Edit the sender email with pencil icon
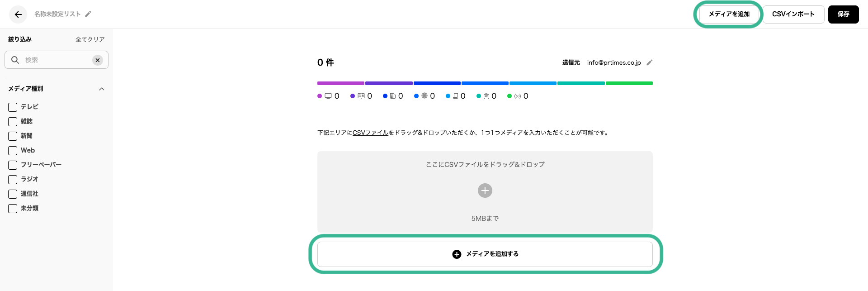The image size is (868, 291). tap(650, 62)
